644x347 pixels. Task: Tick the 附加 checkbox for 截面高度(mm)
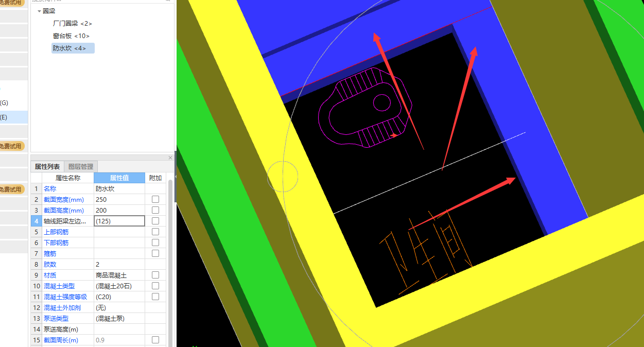(x=155, y=210)
